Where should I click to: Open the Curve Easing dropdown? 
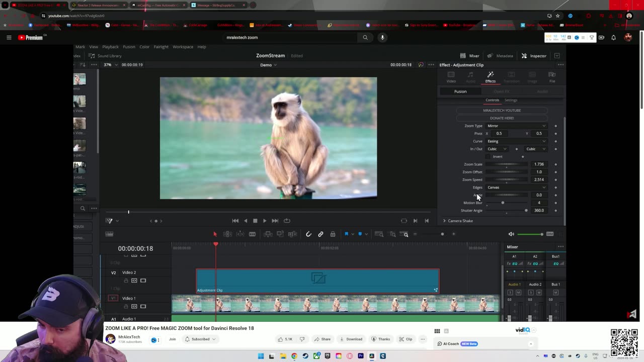[516, 141]
